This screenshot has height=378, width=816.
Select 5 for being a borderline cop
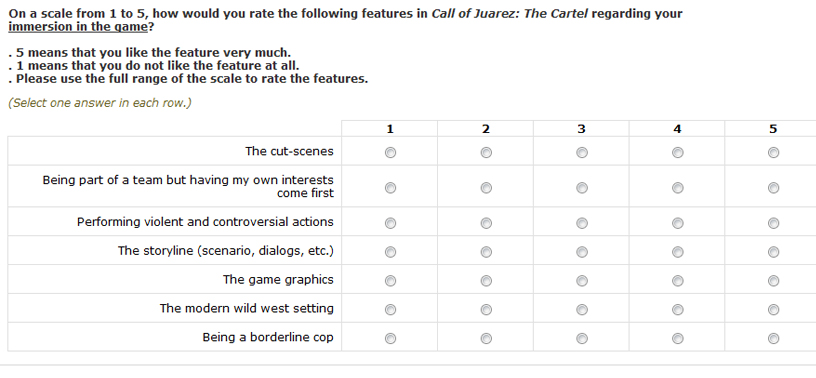pyautogui.click(x=773, y=338)
